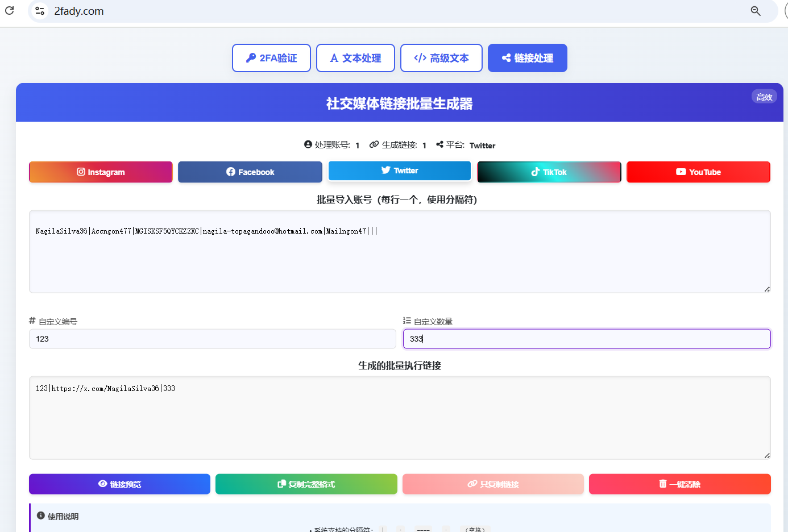Viewport: 788px width, 532px height.
Task: Click the zoom magnifier icon in address bar
Action: click(756, 11)
